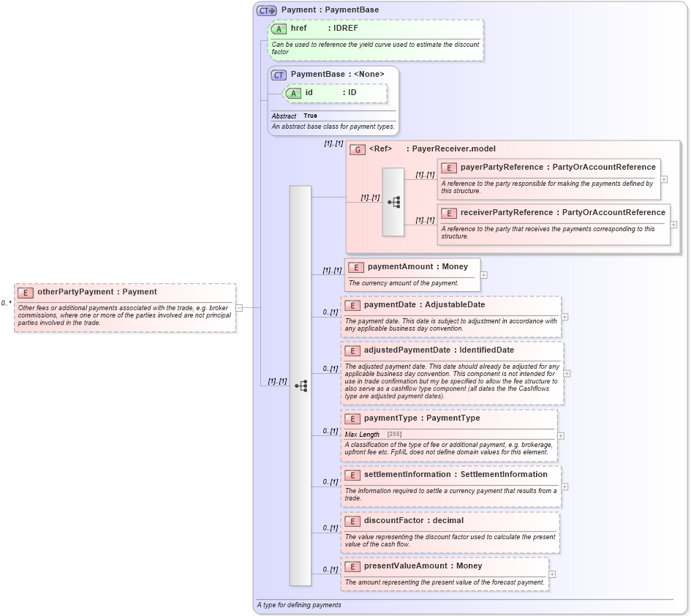Image resolution: width=691 pixels, height=616 pixels.
Task: Expand the adjustedPaymentDate element
Action: pos(567,374)
